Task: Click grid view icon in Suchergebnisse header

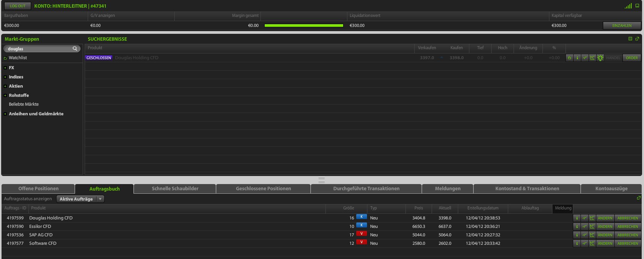Action: 630,39
